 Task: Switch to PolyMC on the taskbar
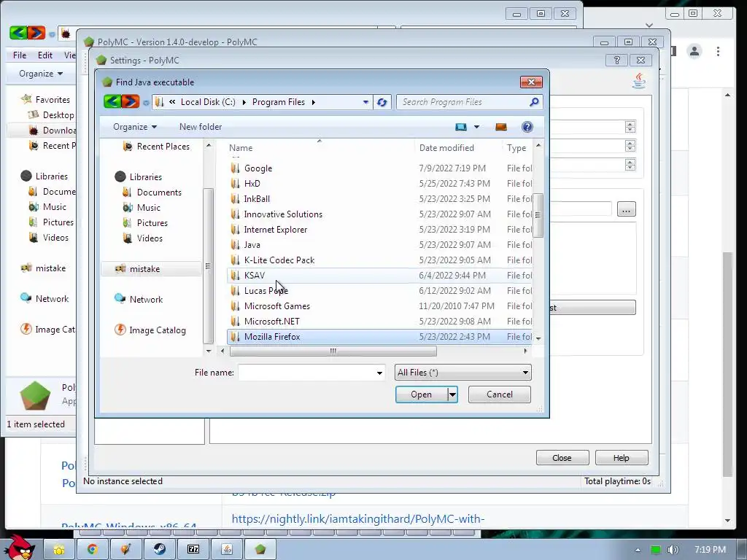pos(260,549)
